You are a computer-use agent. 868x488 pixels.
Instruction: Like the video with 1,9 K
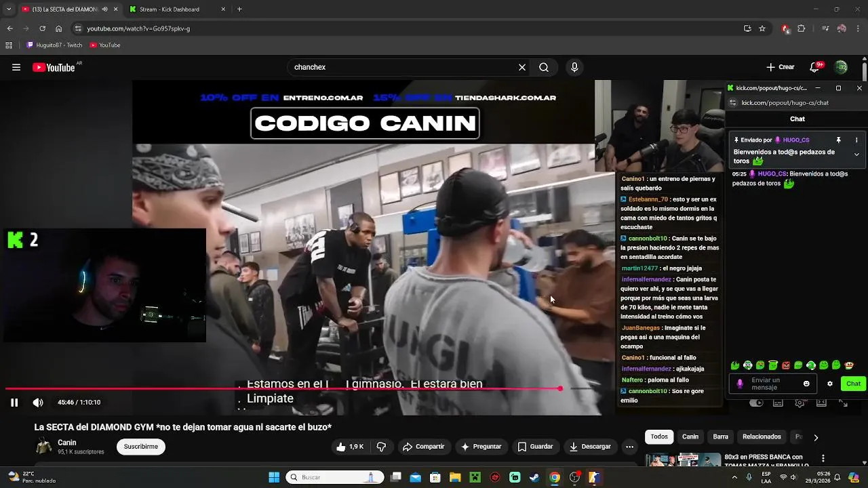tap(350, 447)
